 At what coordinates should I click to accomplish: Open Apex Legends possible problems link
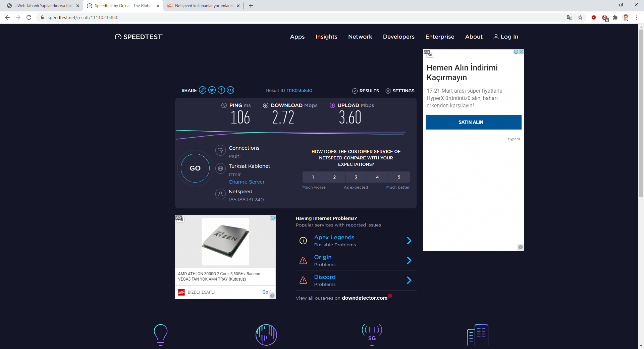point(334,237)
